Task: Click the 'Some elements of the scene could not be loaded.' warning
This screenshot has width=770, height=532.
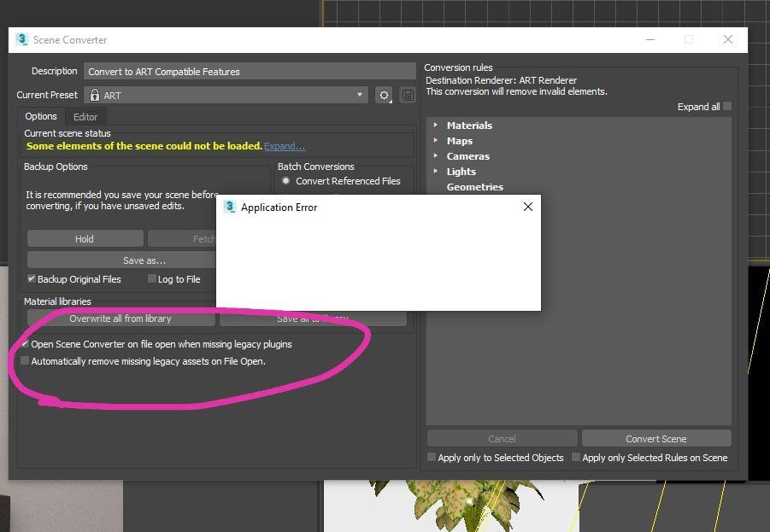Action: click(x=144, y=146)
